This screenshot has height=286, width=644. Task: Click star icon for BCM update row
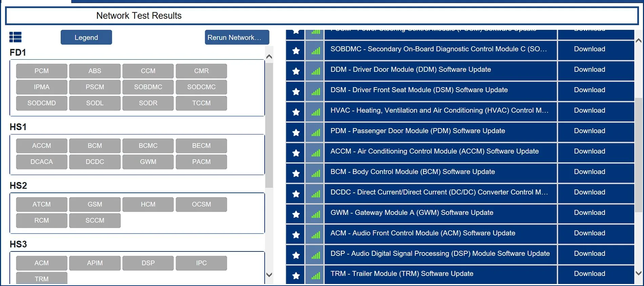pos(296,173)
